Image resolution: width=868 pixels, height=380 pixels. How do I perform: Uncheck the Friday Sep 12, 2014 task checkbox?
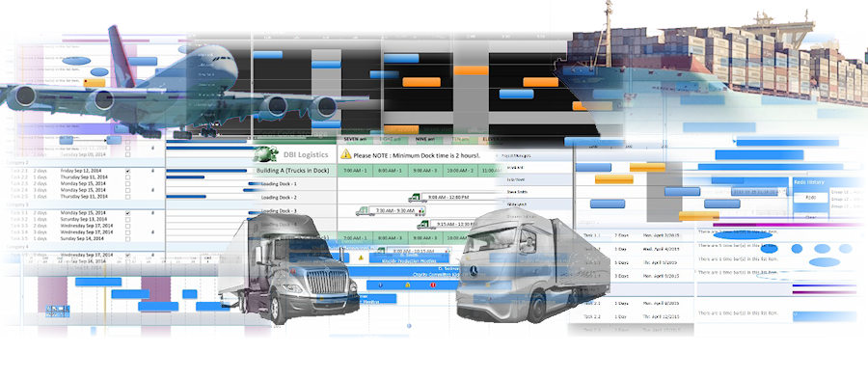click(128, 171)
